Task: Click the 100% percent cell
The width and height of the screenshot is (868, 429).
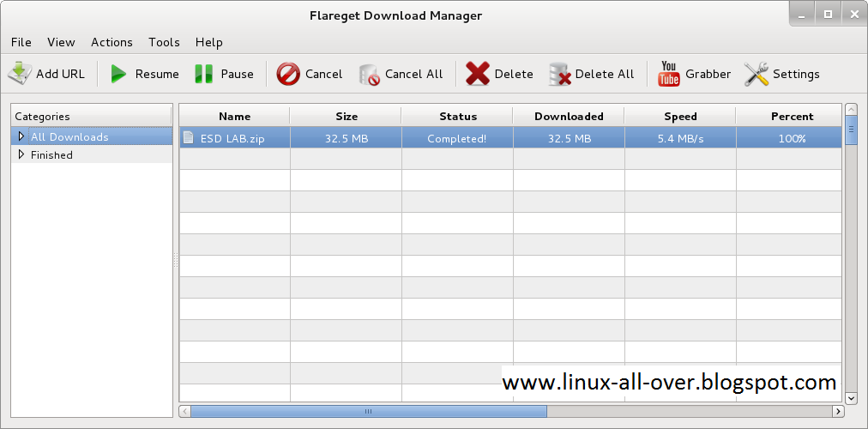Action: 789,138
